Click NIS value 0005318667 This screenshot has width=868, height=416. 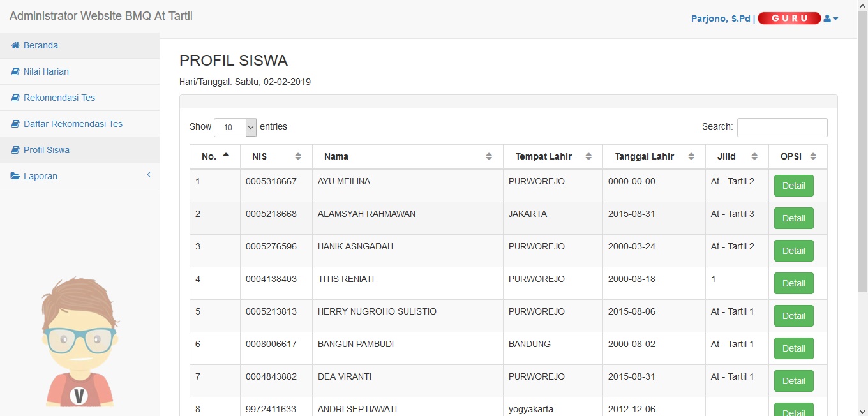tap(271, 181)
